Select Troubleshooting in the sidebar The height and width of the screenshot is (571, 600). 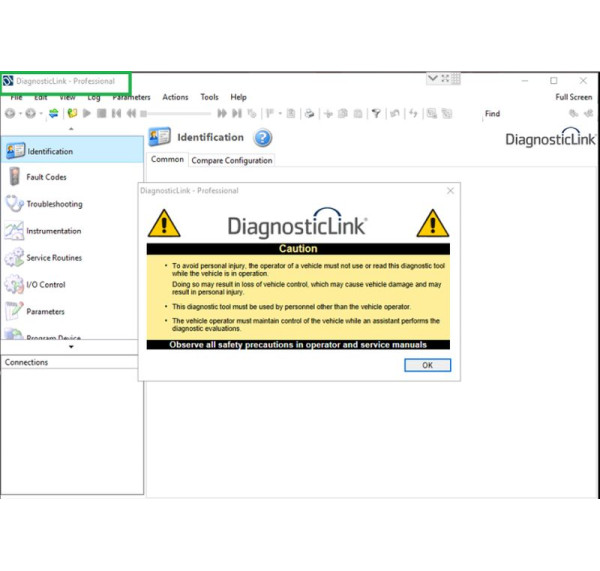point(54,204)
